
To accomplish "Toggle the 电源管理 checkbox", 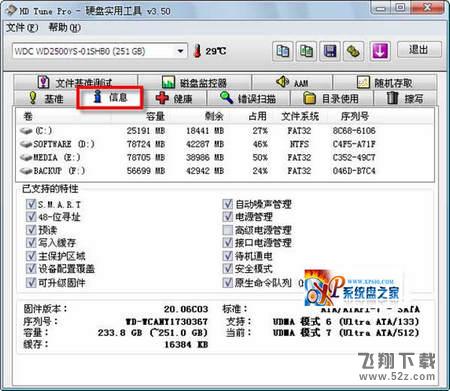I will click(x=228, y=217).
